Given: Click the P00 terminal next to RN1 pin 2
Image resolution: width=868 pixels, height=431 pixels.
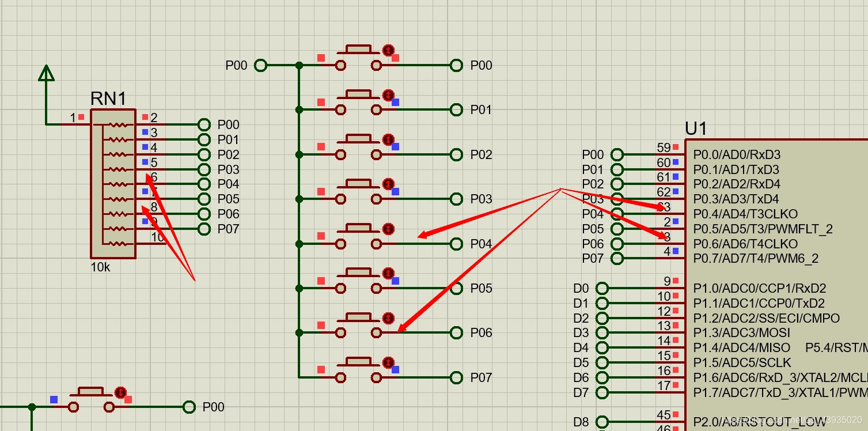Looking at the screenshot, I should coord(203,124).
